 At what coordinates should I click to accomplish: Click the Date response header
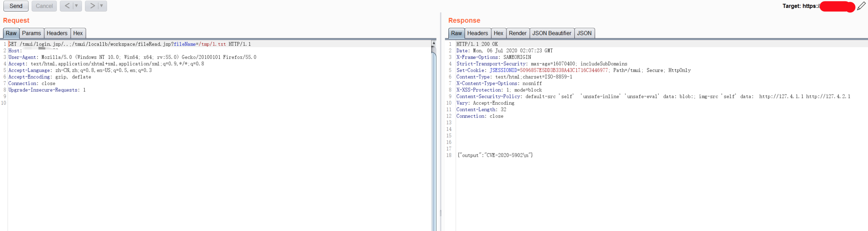click(x=504, y=51)
